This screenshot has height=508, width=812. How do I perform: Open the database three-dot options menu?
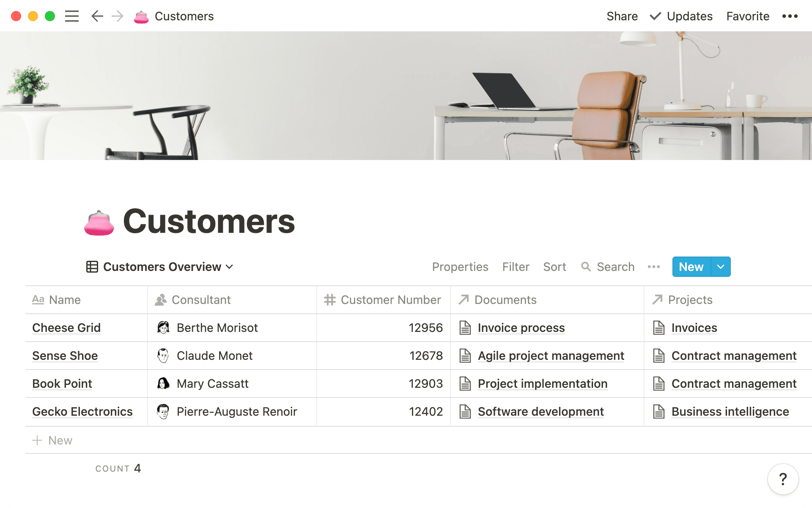[653, 267]
